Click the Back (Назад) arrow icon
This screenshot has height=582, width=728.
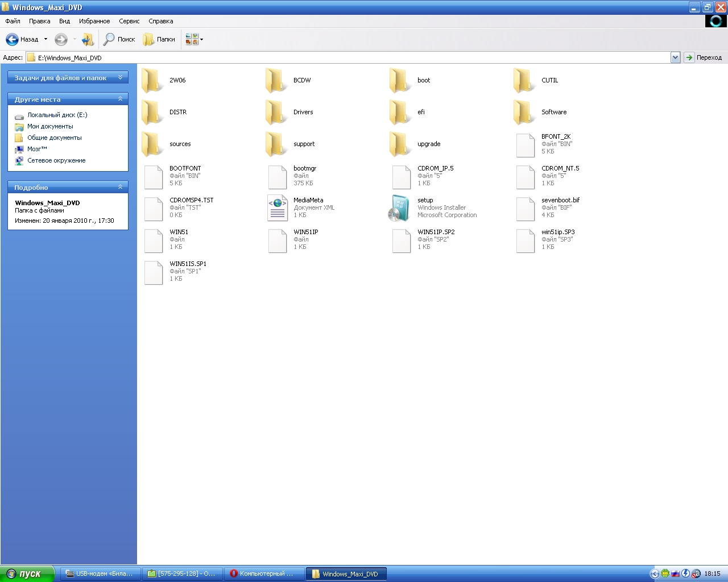tap(12, 39)
